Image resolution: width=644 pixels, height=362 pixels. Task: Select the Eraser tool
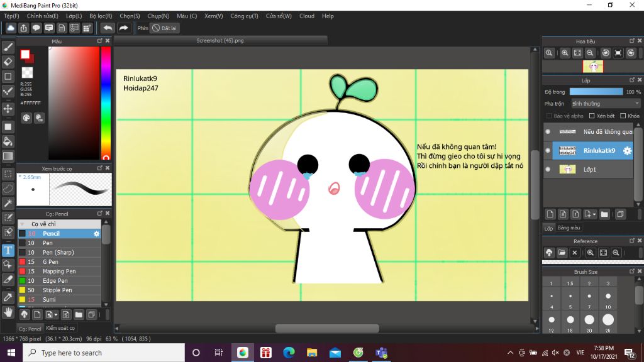pyautogui.click(x=8, y=62)
